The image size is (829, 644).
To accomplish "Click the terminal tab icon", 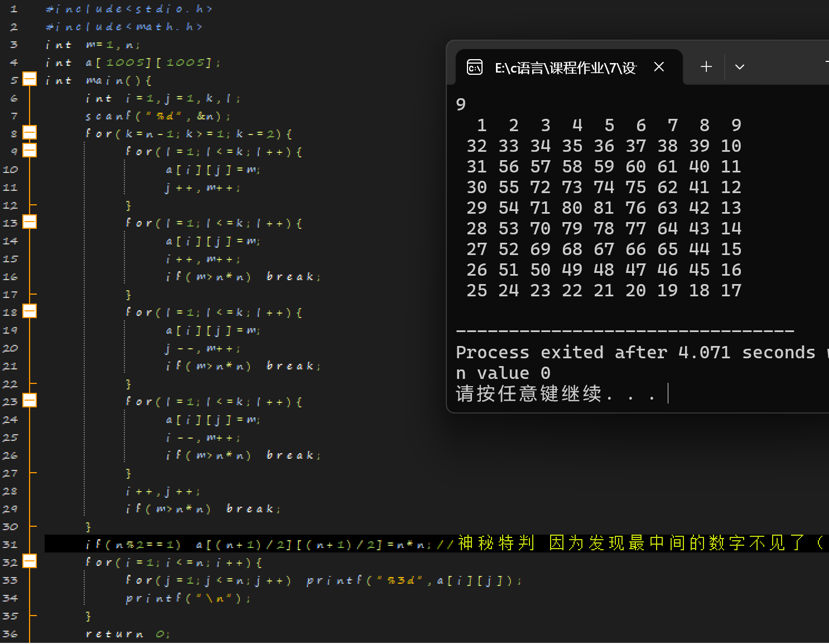I will pos(475,68).
